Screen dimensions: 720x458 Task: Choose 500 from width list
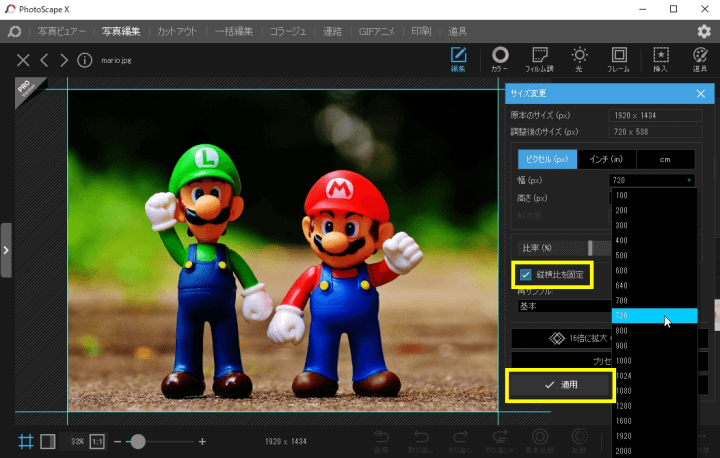coord(654,255)
